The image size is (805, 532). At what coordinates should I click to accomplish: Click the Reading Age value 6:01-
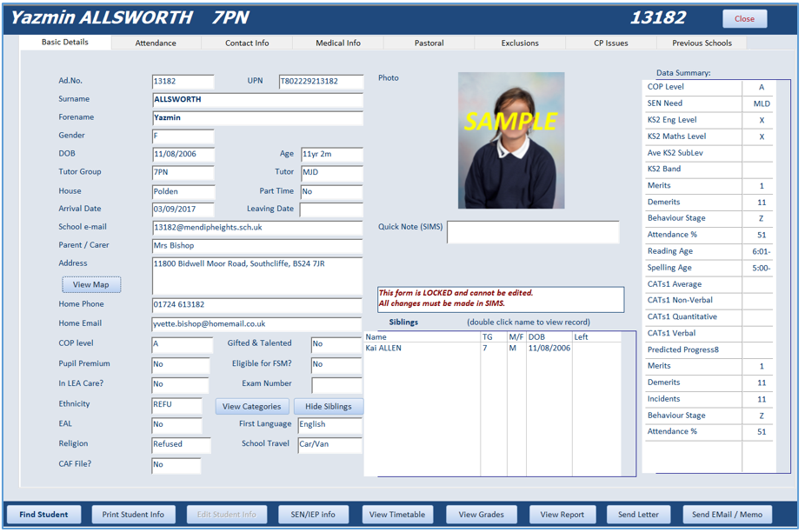click(x=762, y=251)
